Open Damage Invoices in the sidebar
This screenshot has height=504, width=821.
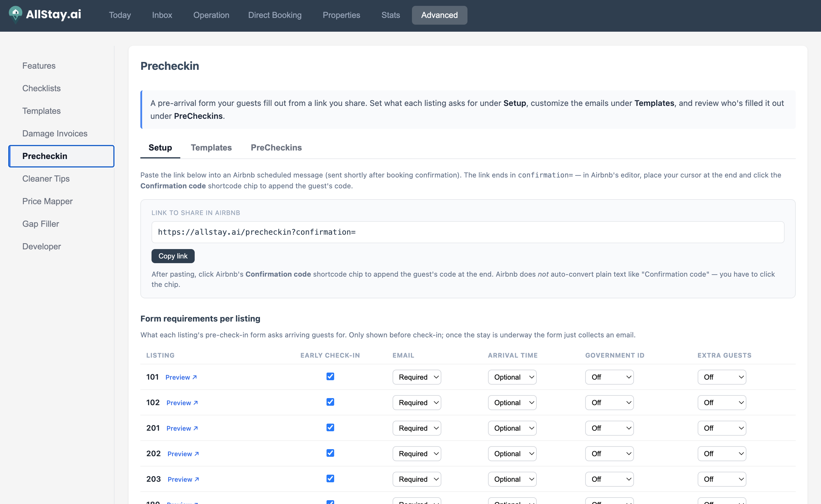click(x=55, y=133)
